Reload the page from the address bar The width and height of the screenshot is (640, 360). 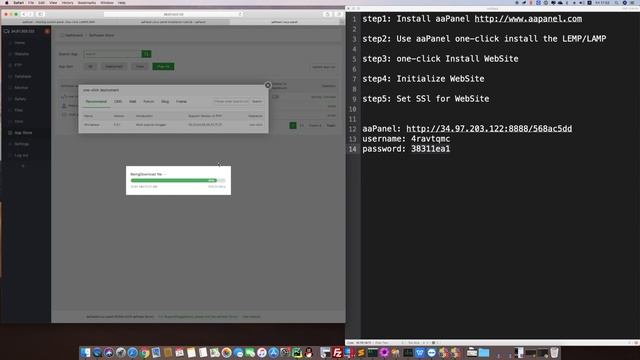240,14
